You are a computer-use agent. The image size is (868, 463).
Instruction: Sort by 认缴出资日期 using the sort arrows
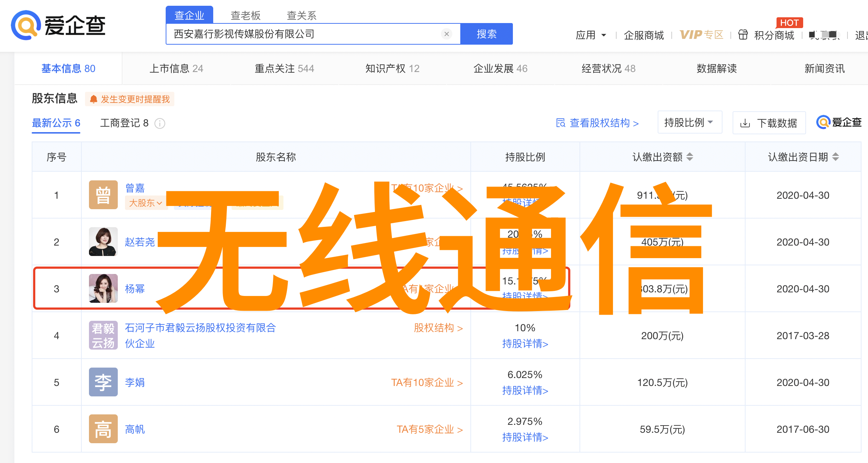836,157
